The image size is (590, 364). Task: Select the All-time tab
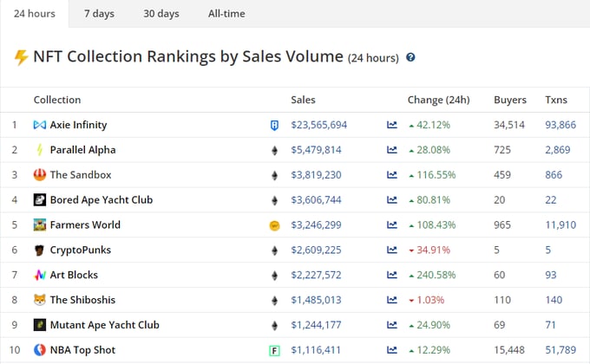[x=226, y=14]
